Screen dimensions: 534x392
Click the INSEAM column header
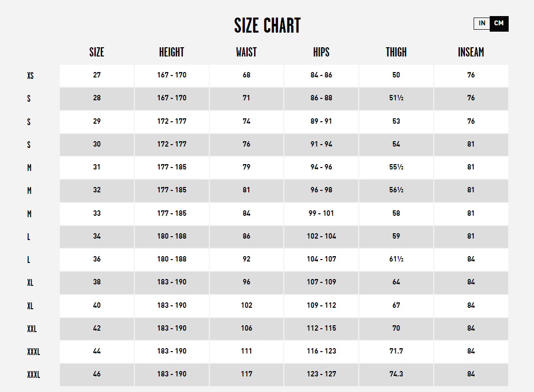(471, 52)
